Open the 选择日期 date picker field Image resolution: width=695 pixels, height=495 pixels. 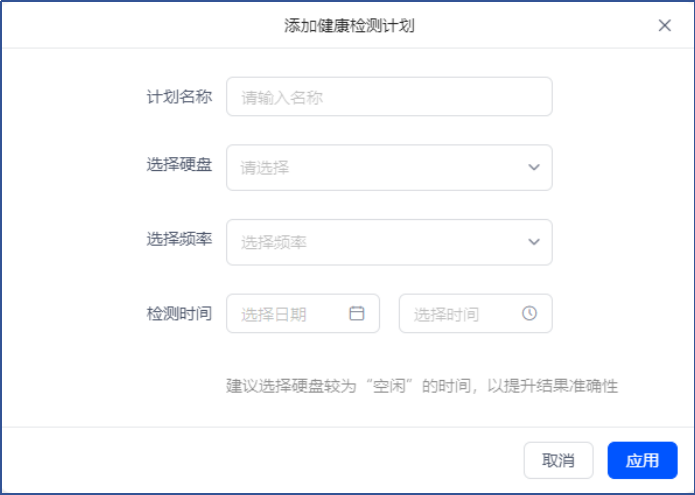(303, 313)
